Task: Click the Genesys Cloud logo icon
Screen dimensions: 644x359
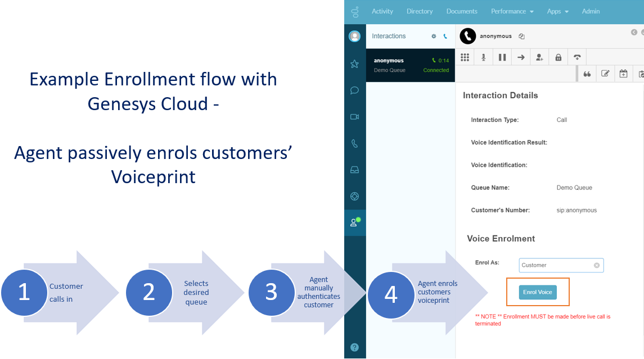Action: click(355, 12)
